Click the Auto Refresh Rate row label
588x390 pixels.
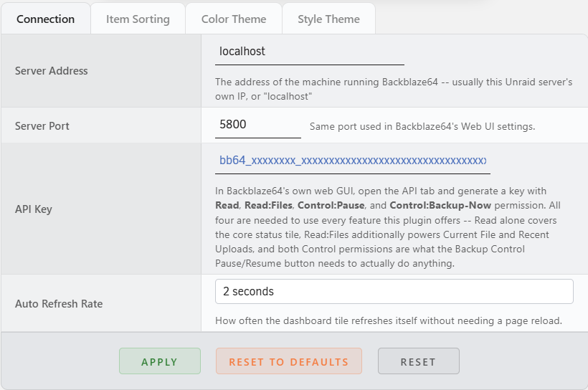tap(59, 304)
